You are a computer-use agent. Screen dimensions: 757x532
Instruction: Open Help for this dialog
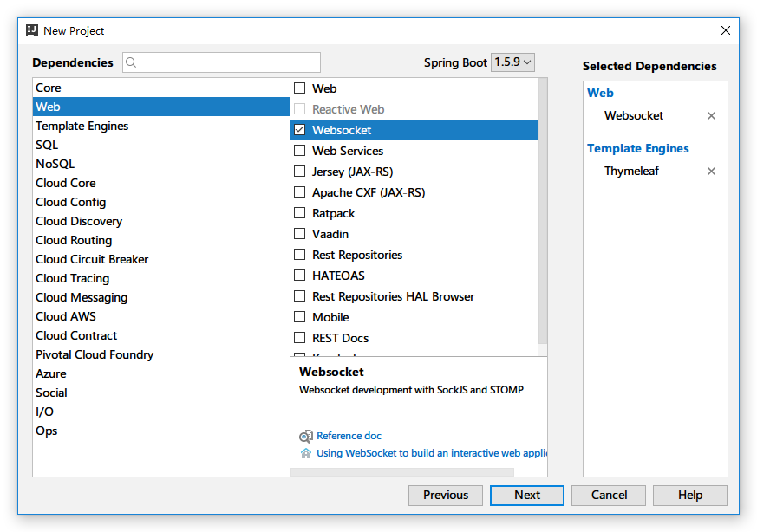coord(690,496)
